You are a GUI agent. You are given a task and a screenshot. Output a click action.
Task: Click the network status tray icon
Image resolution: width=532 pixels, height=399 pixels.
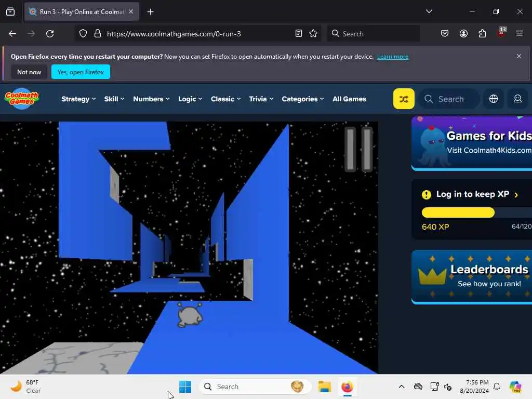click(434, 387)
